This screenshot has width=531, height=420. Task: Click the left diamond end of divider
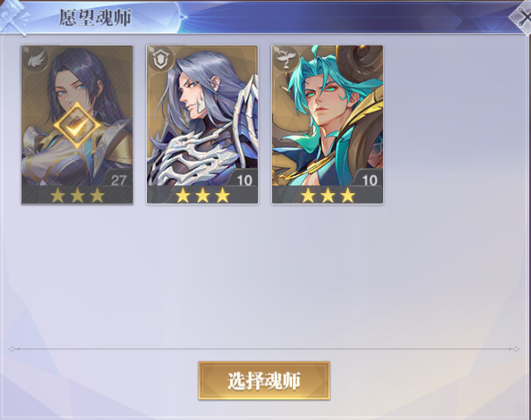[12, 348]
